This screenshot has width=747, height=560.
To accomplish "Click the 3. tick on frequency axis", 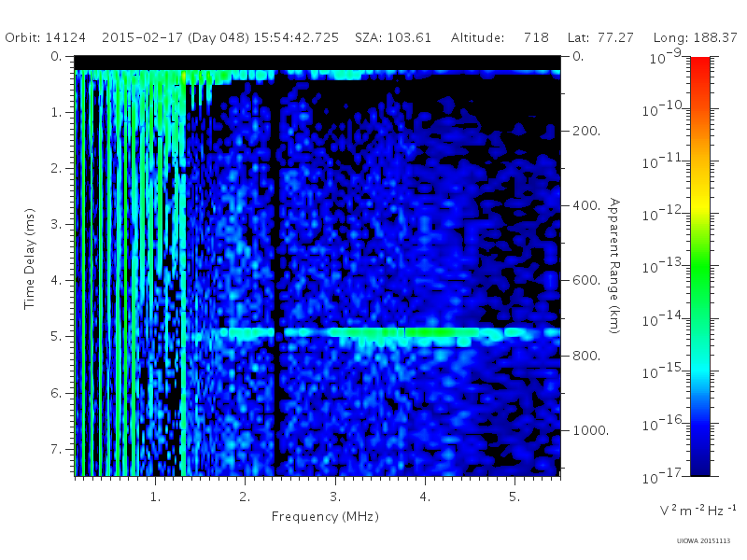I will pos(335,497).
